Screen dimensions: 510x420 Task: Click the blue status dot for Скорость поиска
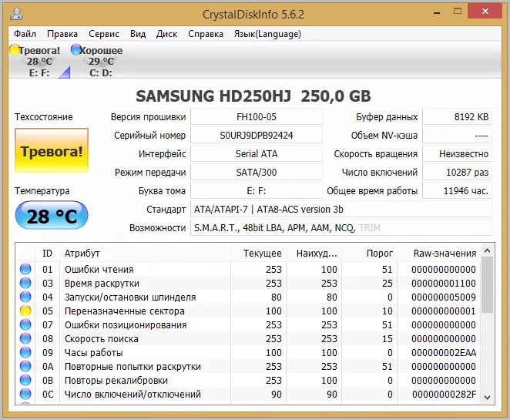pos(25,338)
